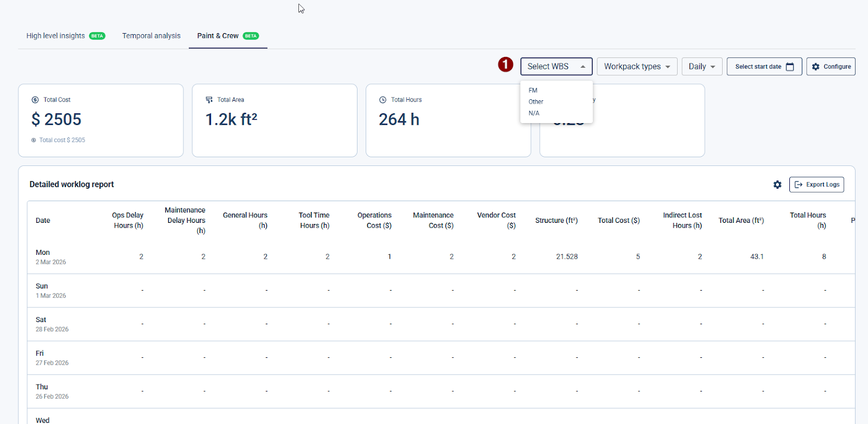The image size is (868, 424).
Task: Expand the Daily interval dropdown
Action: pos(701,67)
